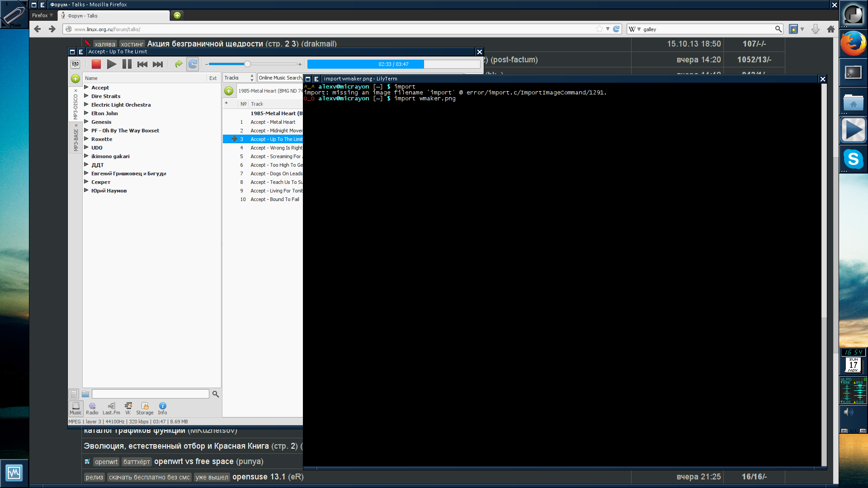Expand PF - Oh By The Way Boxset
The width and height of the screenshot is (868, 488).
[86, 130]
